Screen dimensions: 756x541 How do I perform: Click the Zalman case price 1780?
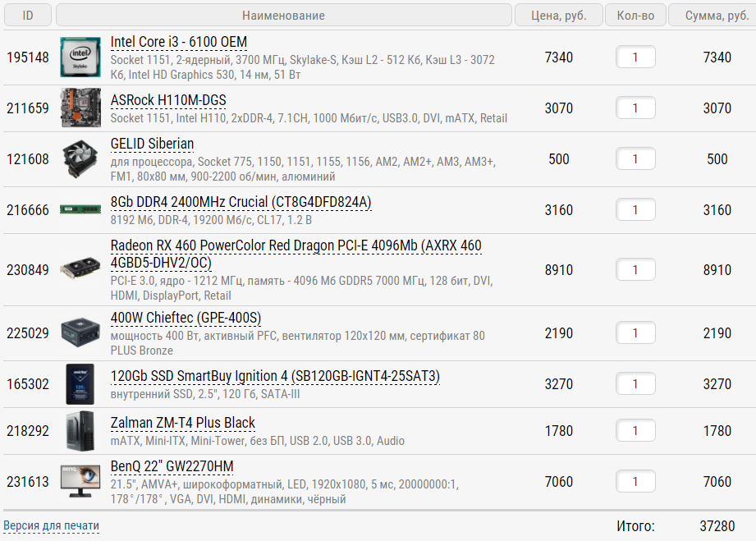click(559, 430)
